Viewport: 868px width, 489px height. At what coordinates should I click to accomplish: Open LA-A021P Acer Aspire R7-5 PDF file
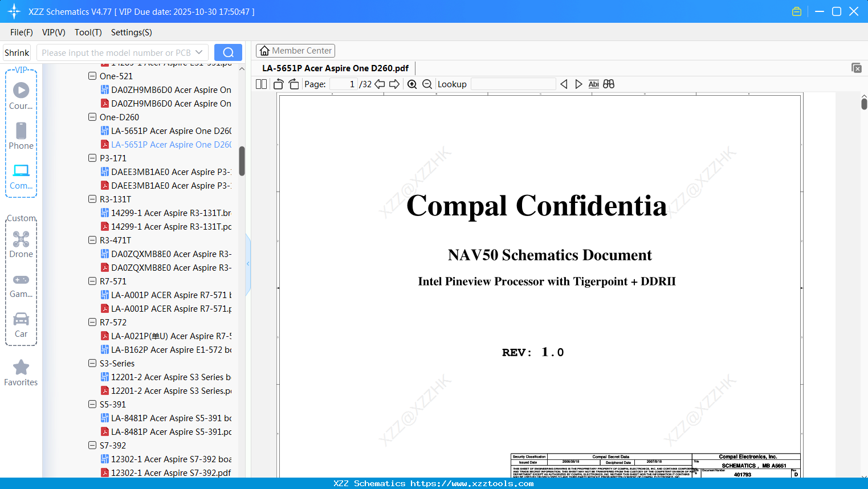tap(166, 336)
